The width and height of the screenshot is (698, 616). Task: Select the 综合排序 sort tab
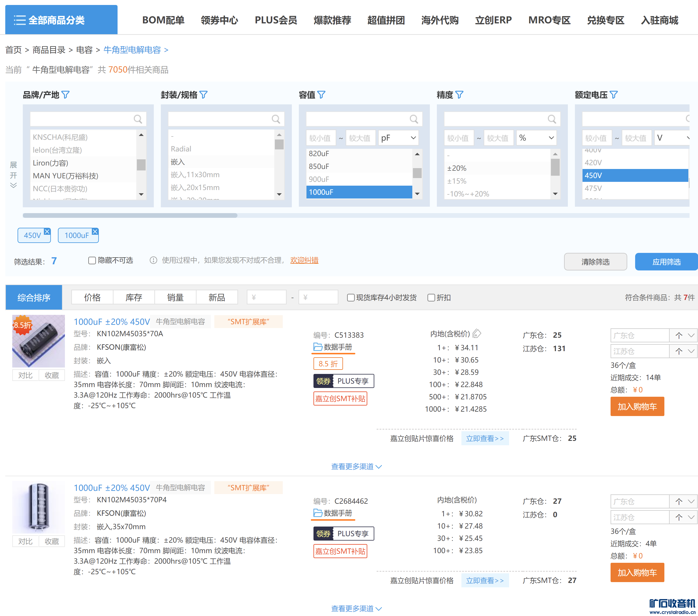(x=34, y=297)
